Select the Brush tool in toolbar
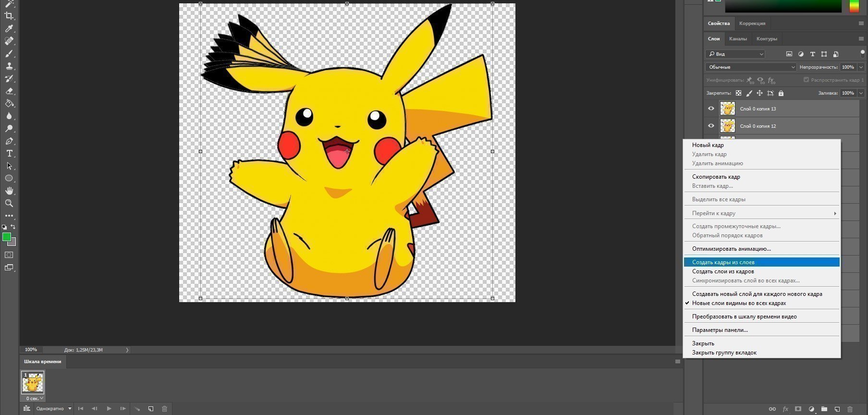 pyautogui.click(x=9, y=53)
